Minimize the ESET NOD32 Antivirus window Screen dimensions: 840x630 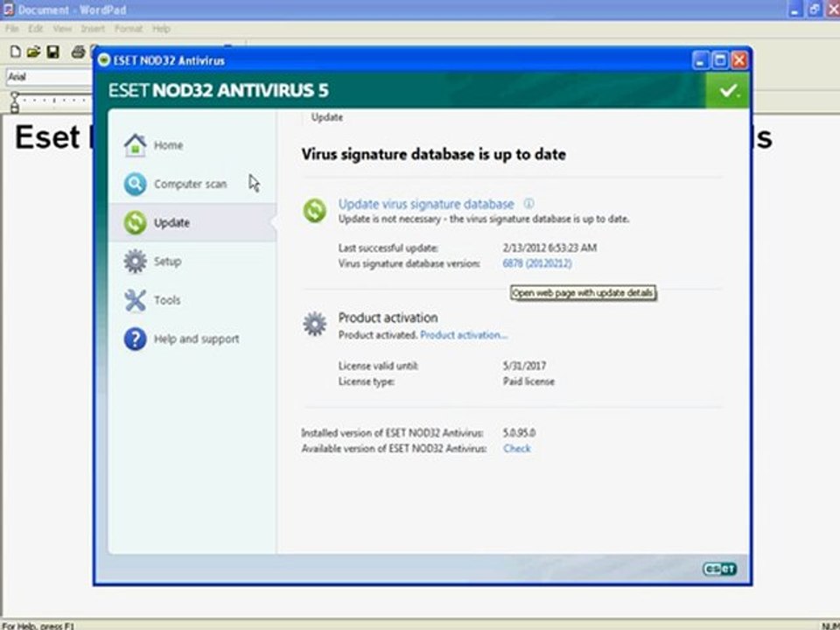[700, 60]
